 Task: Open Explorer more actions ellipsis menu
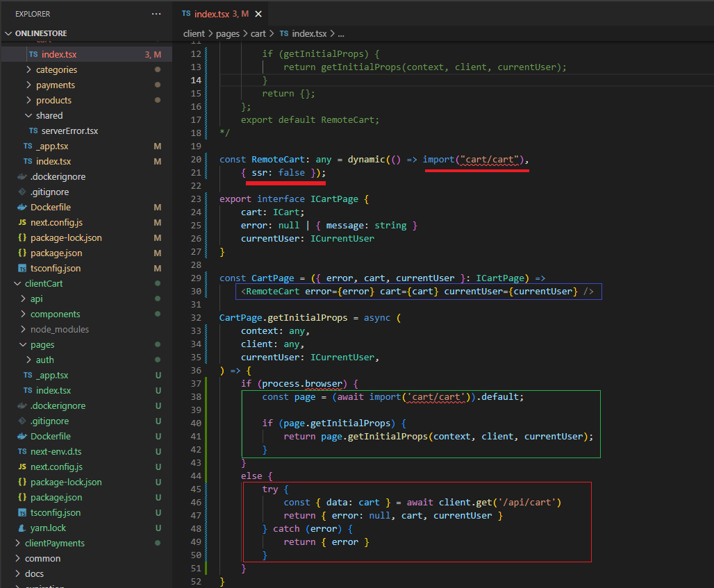click(156, 14)
